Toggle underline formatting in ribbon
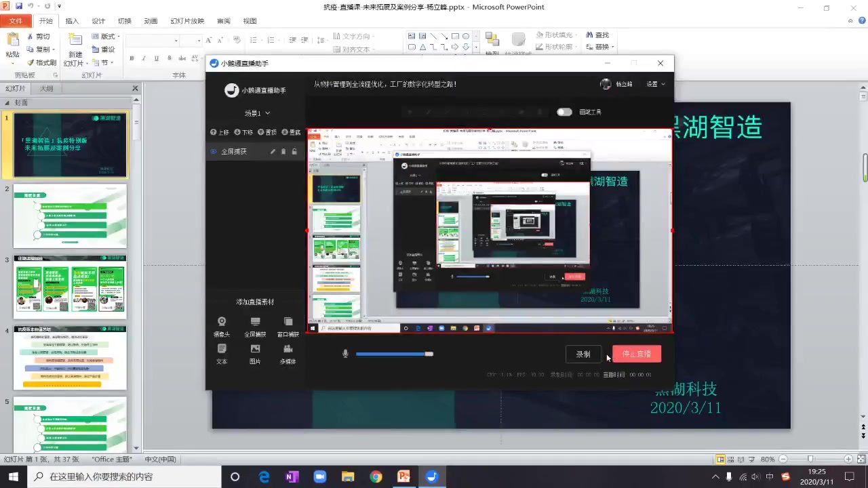868x488 pixels. [x=157, y=59]
